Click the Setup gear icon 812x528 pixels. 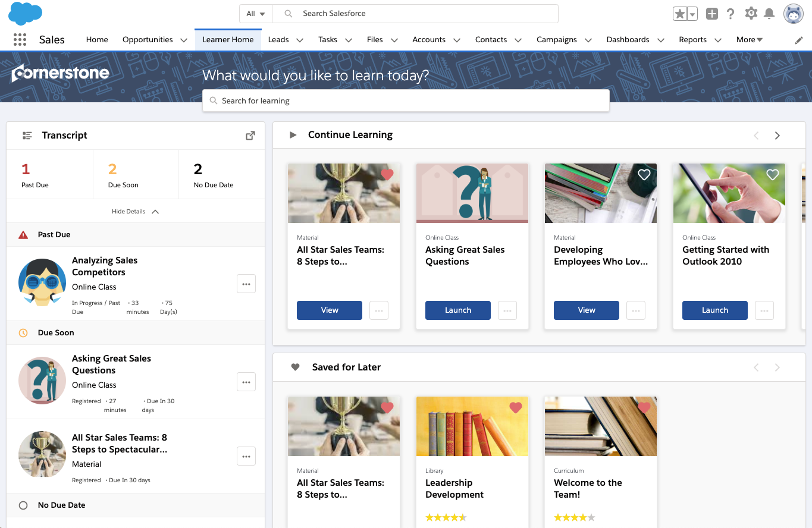tap(751, 13)
